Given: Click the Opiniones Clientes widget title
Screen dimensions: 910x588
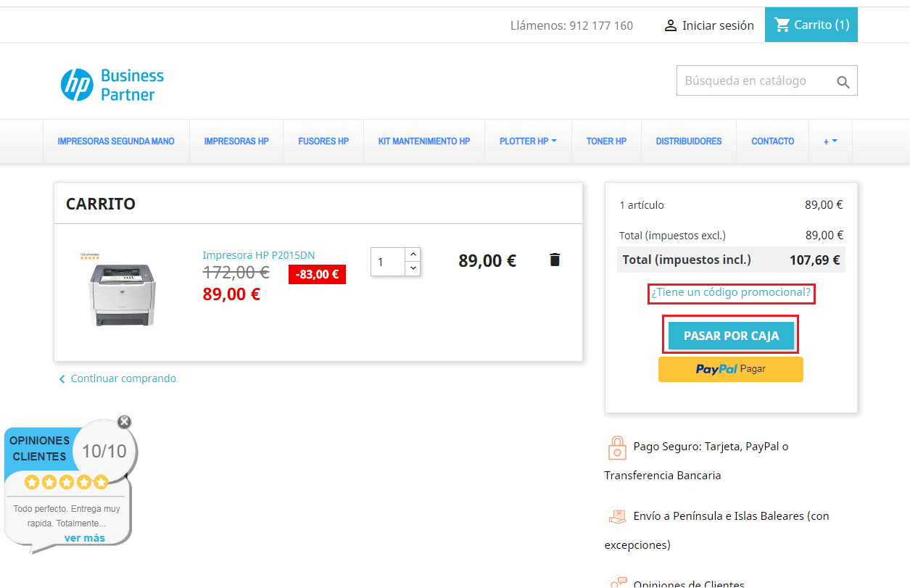Looking at the screenshot, I should [40, 448].
